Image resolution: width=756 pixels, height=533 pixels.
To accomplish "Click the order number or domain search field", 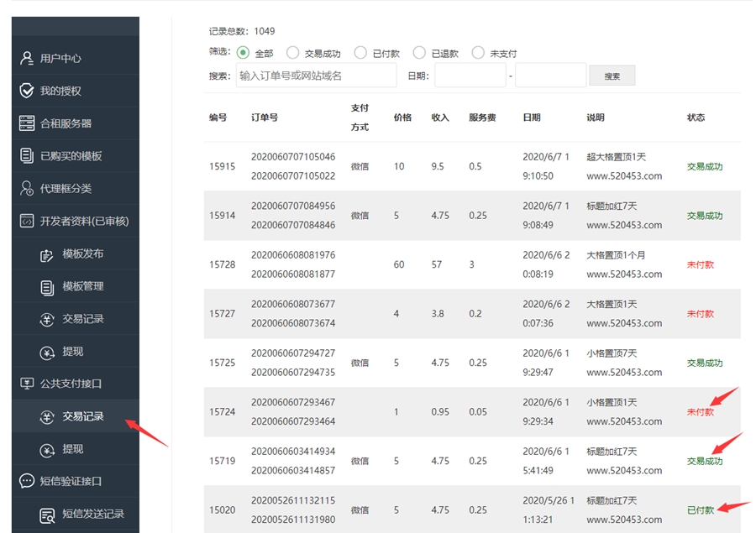I will pos(316,76).
